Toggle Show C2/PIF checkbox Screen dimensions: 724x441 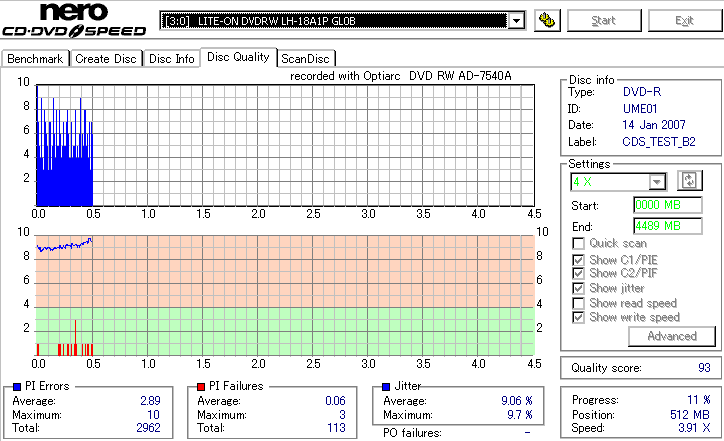[578, 273]
